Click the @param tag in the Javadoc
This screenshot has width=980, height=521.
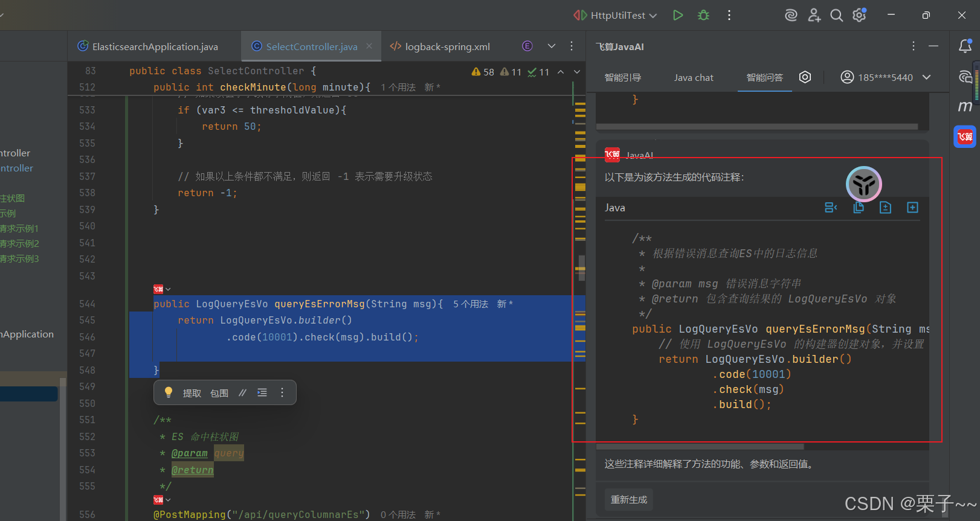(189, 453)
